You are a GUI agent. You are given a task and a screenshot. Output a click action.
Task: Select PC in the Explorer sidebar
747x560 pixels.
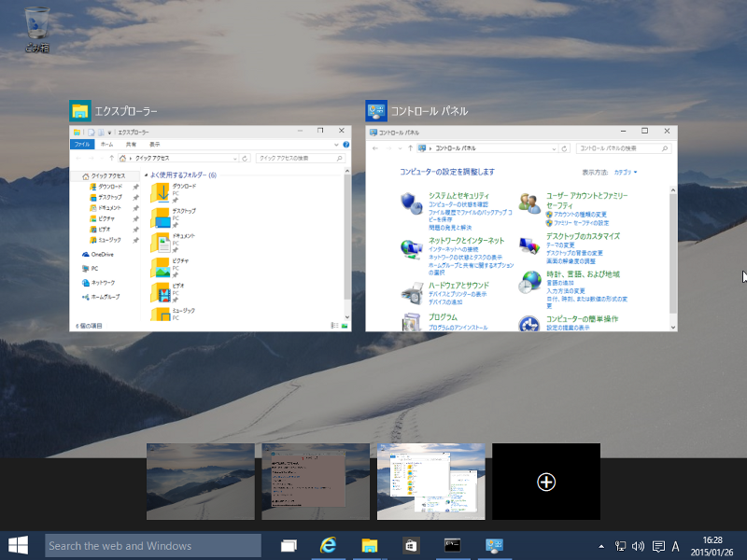(91, 269)
